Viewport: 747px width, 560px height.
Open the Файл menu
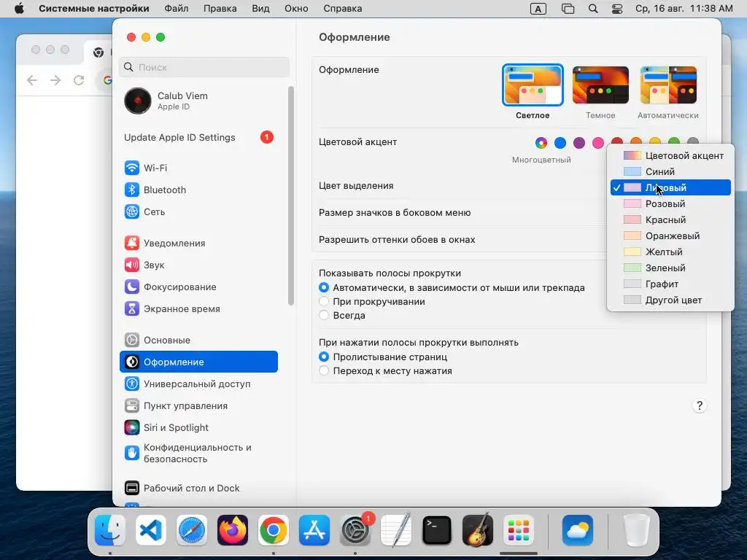(x=177, y=9)
